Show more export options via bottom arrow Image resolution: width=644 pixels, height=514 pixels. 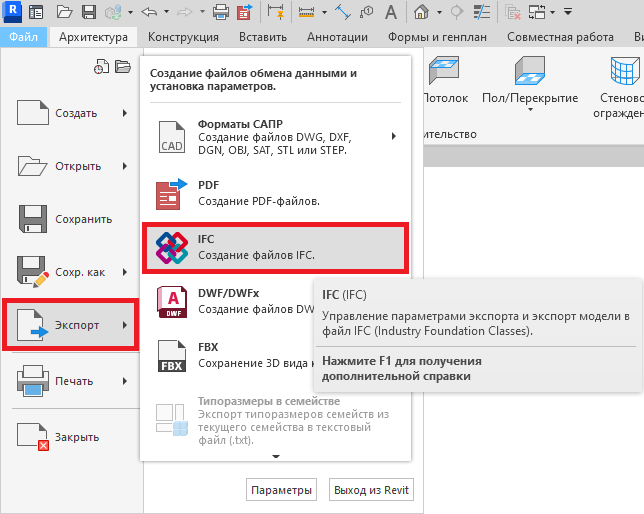[x=276, y=456]
